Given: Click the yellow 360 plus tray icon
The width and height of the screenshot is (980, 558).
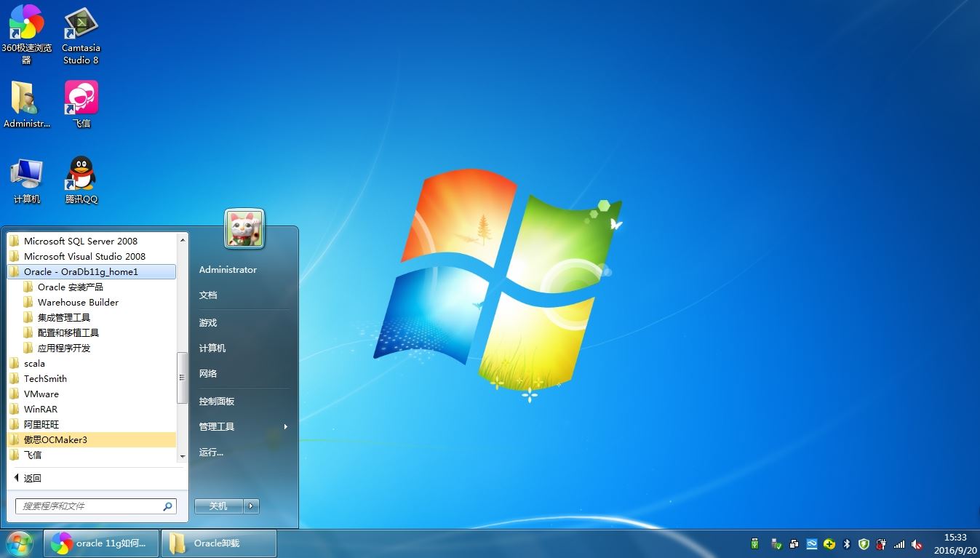Looking at the screenshot, I should click(x=829, y=543).
